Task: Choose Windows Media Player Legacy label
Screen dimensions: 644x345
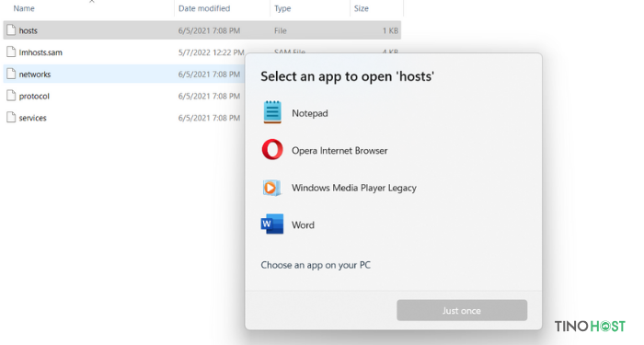Action: coord(354,188)
